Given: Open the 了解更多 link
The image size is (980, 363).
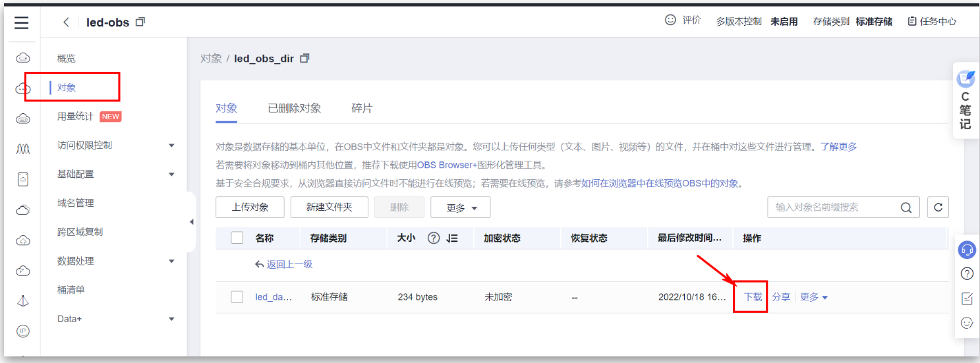Looking at the screenshot, I should tap(838, 146).
